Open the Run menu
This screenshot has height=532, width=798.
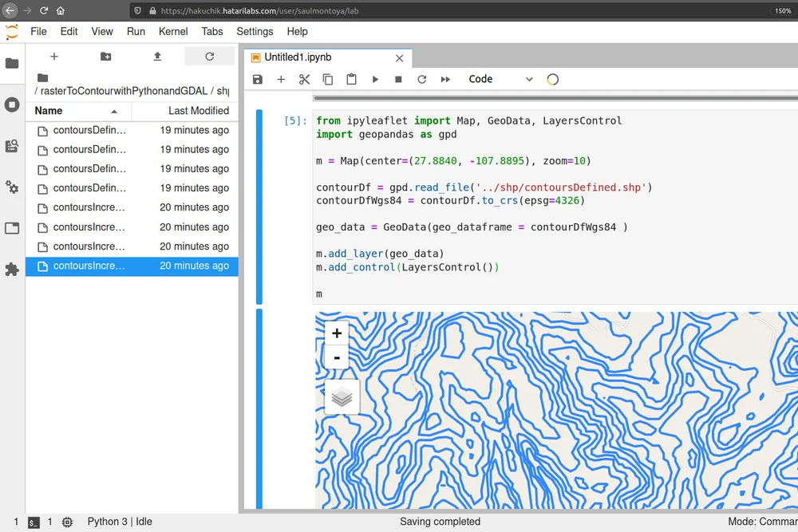[136, 32]
